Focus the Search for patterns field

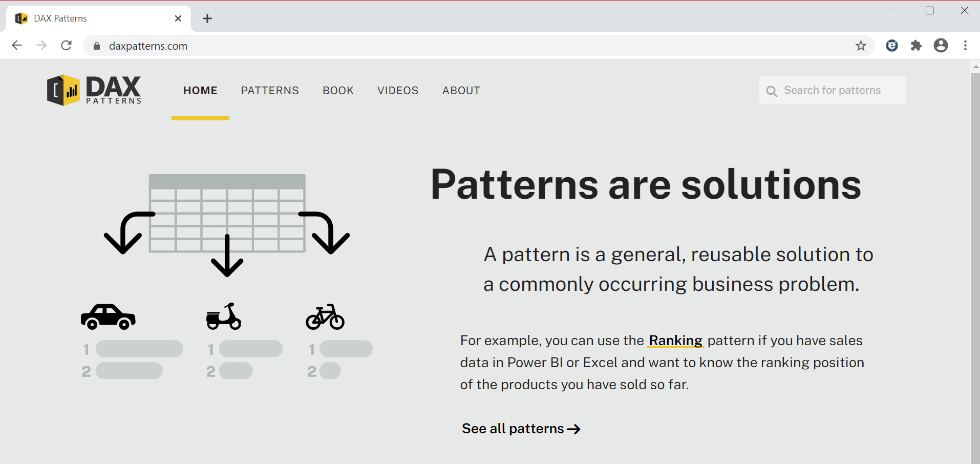tap(832, 90)
